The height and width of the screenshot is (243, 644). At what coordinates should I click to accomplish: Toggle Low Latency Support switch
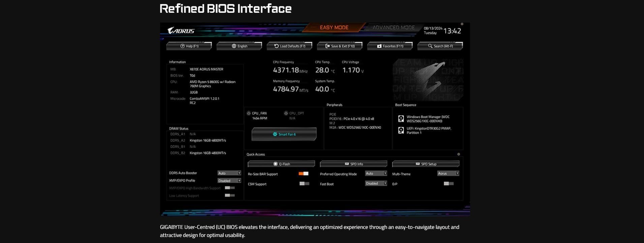click(x=230, y=196)
